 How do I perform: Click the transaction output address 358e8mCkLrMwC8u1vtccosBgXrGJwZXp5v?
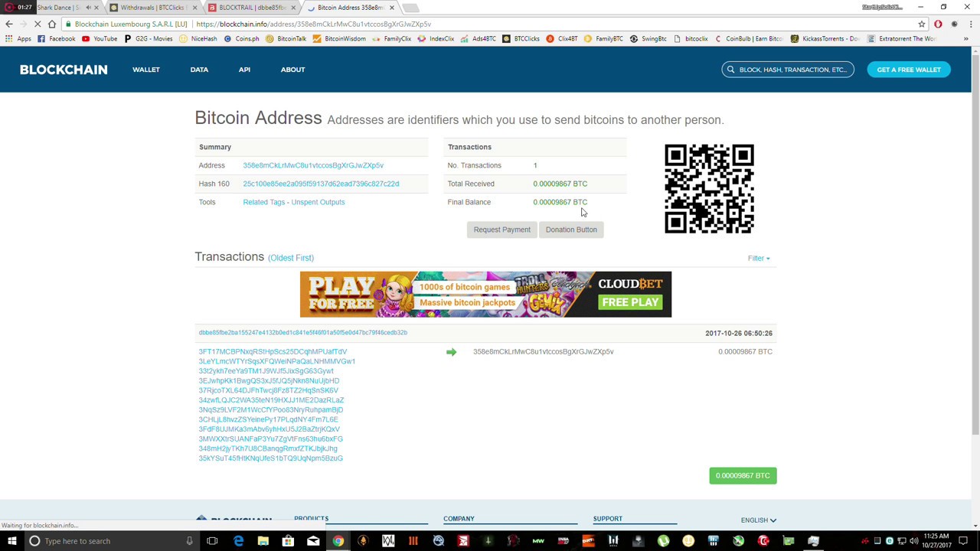pos(543,352)
